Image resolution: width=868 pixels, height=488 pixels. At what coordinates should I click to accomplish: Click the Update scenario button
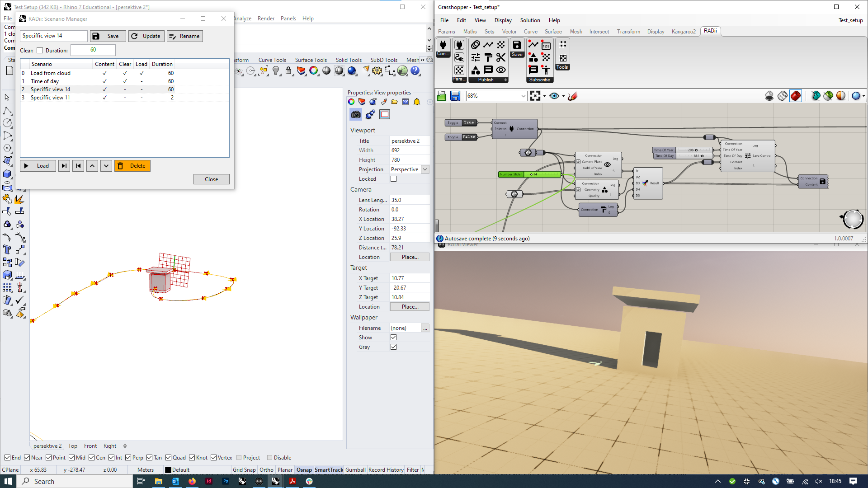point(146,36)
